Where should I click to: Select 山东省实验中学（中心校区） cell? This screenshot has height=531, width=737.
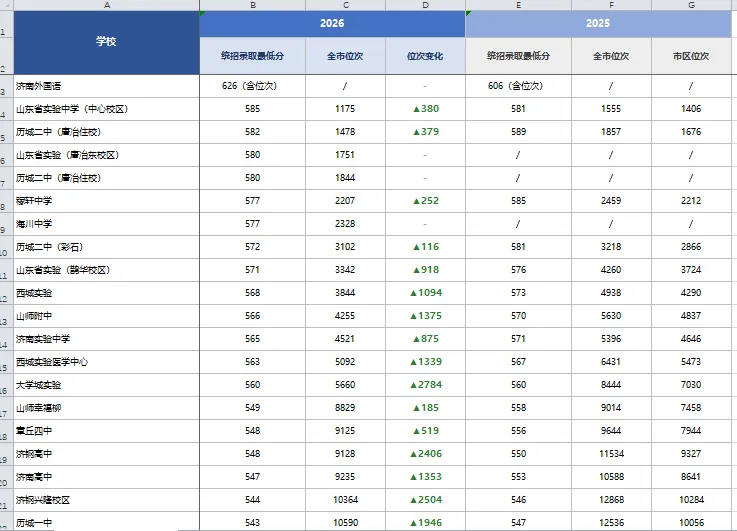[x=107, y=109]
